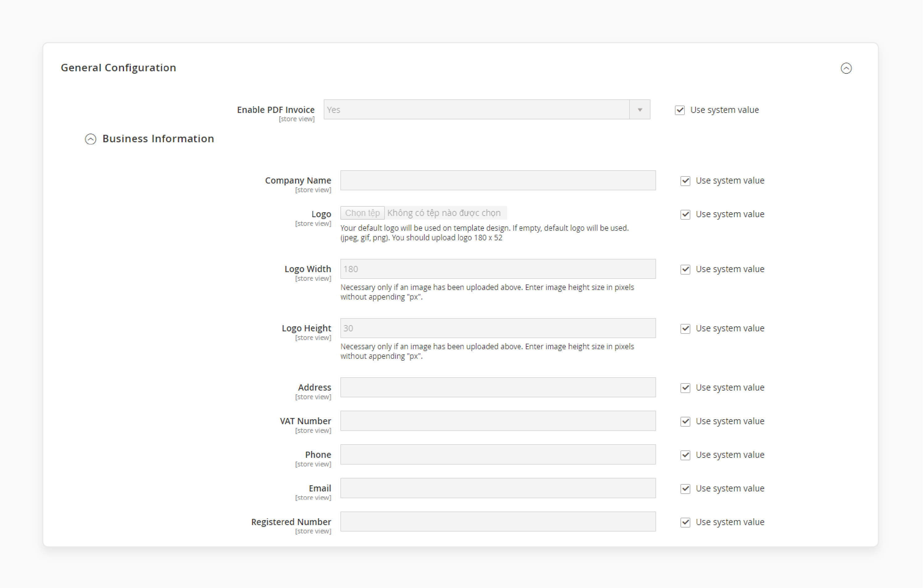Uncheck Use system value for Logo Width
Image resolution: width=923 pixels, height=588 pixels.
[685, 269]
